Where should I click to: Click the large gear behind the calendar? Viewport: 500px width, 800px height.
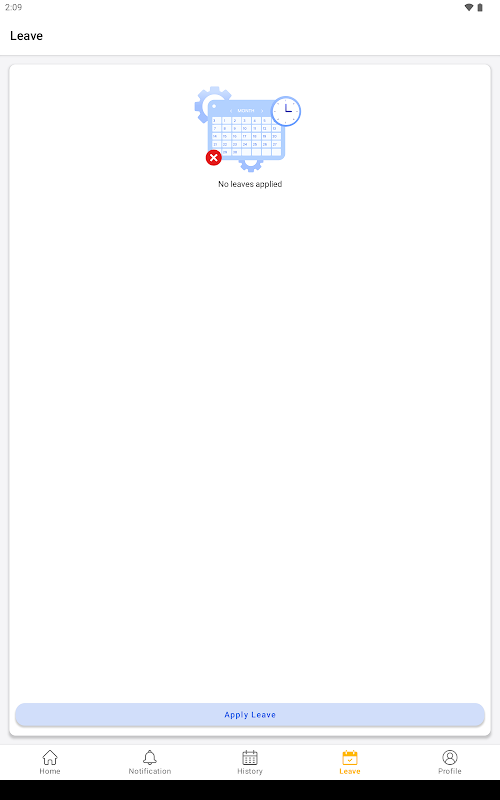pyautogui.click(x=208, y=104)
